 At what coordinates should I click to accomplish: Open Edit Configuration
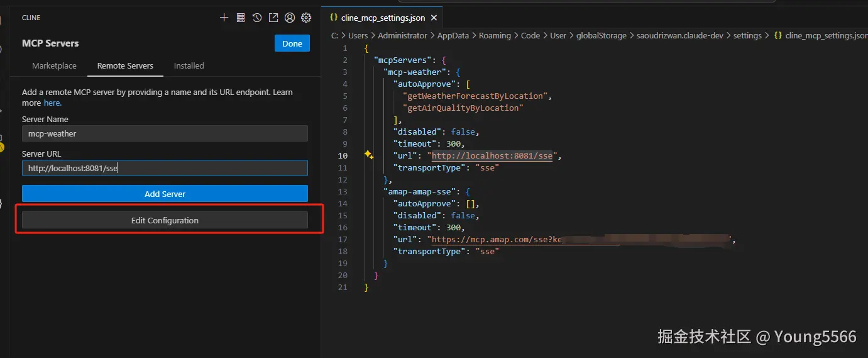(165, 220)
